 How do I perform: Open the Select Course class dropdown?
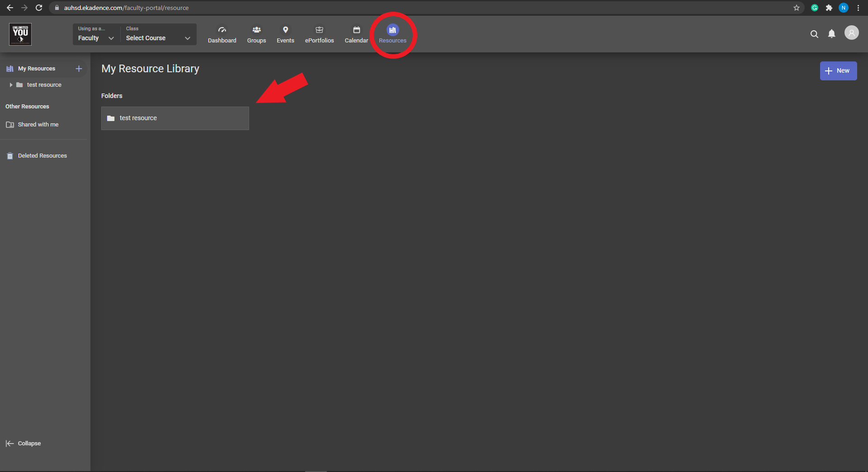click(158, 34)
